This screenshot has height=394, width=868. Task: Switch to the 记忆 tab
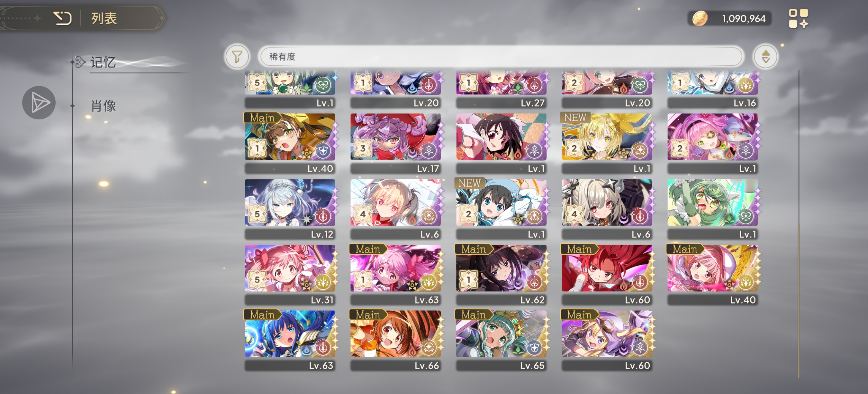click(103, 62)
